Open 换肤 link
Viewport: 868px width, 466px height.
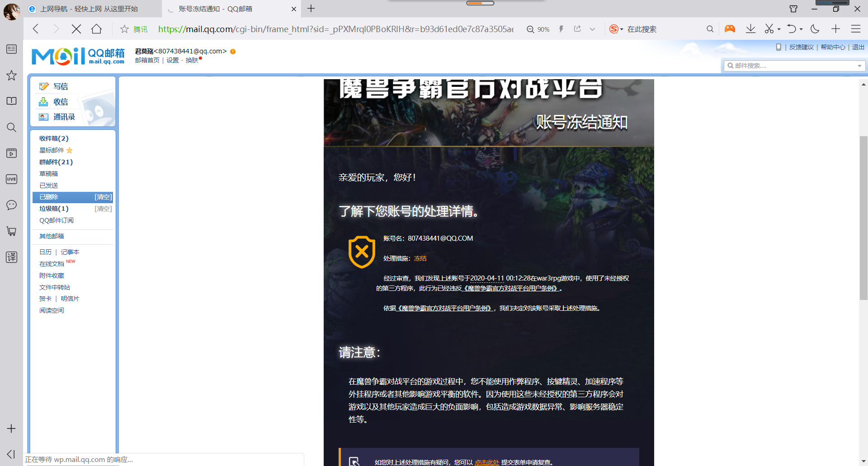[192, 60]
